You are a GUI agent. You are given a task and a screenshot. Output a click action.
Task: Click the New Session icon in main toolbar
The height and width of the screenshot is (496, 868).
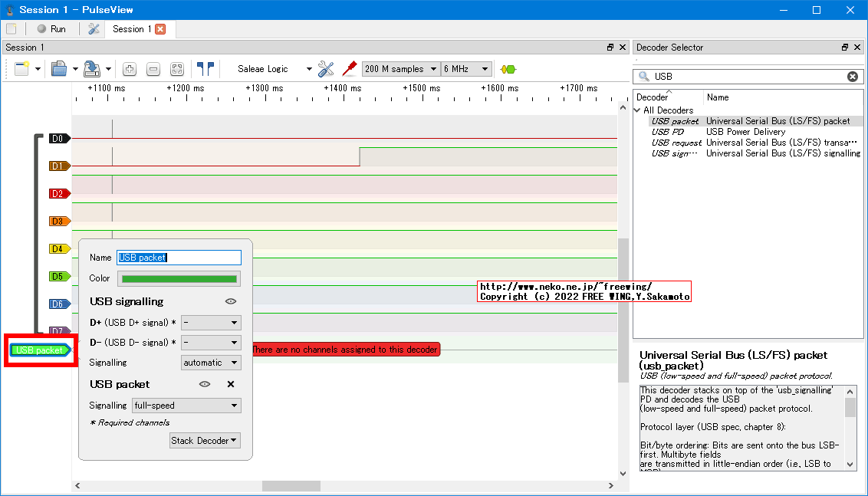[x=11, y=29]
